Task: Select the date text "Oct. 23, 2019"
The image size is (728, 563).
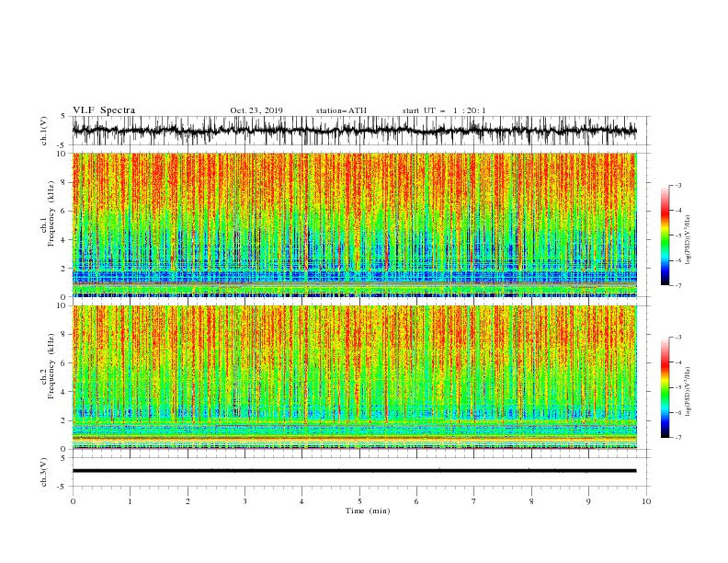Action: (256, 110)
